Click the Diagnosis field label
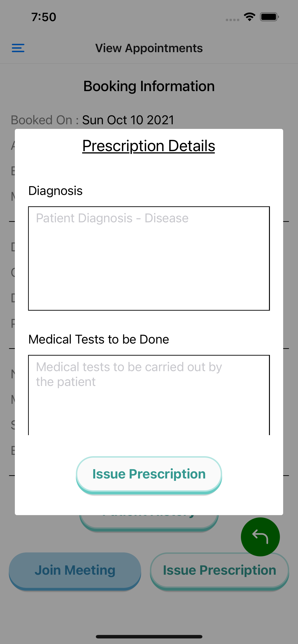The width and height of the screenshot is (298, 644). click(x=55, y=191)
